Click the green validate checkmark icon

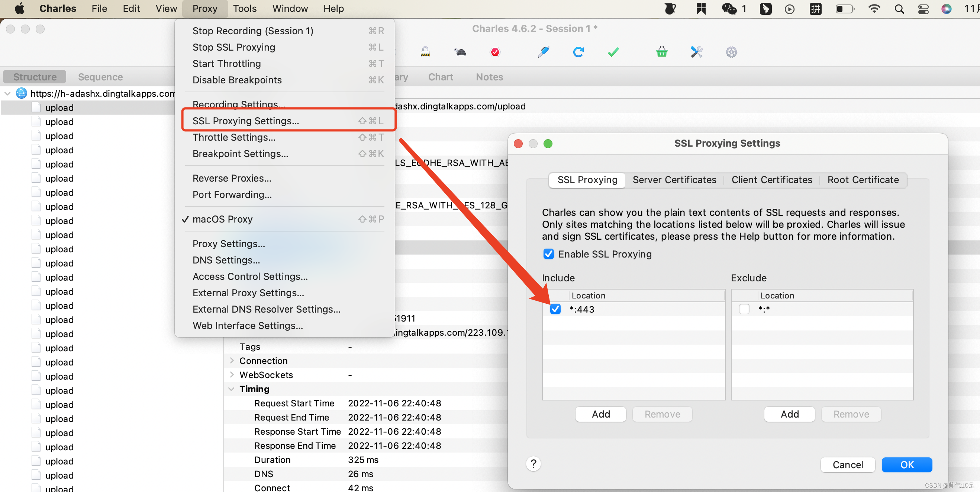[613, 52]
